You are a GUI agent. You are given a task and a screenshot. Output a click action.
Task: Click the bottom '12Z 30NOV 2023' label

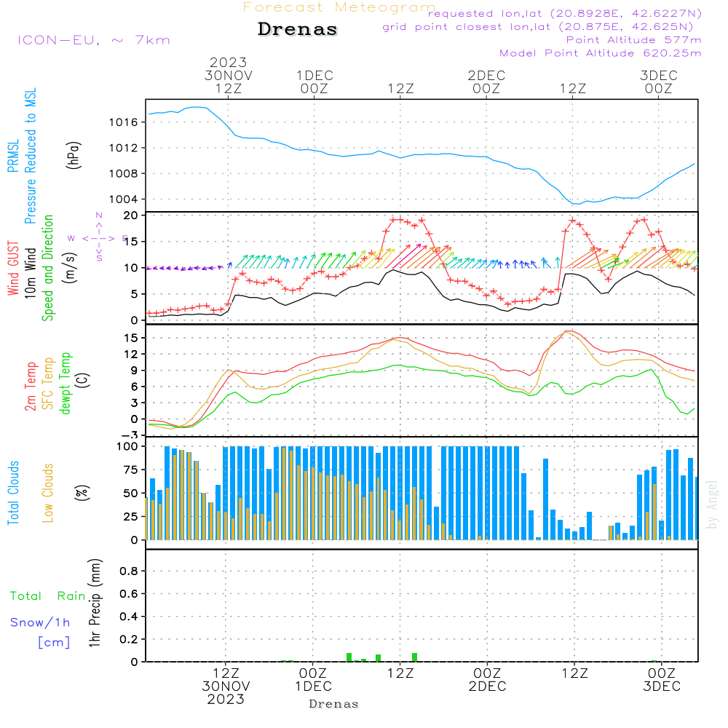226,687
